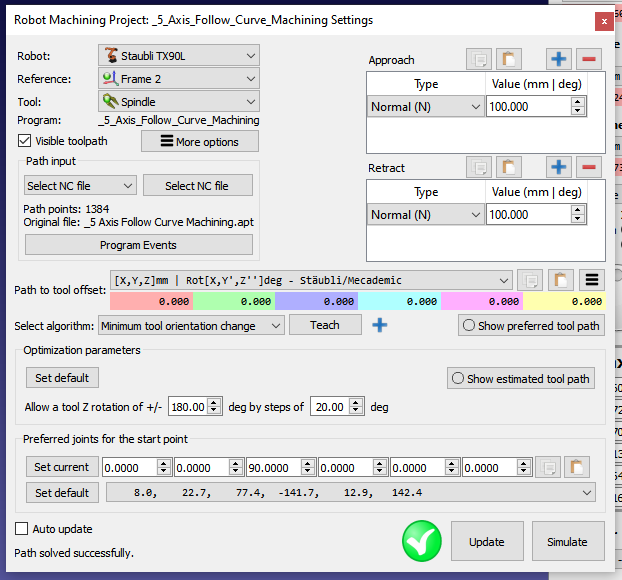622x580 pixels.
Task: Click More options button
Action: (x=200, y=141)
